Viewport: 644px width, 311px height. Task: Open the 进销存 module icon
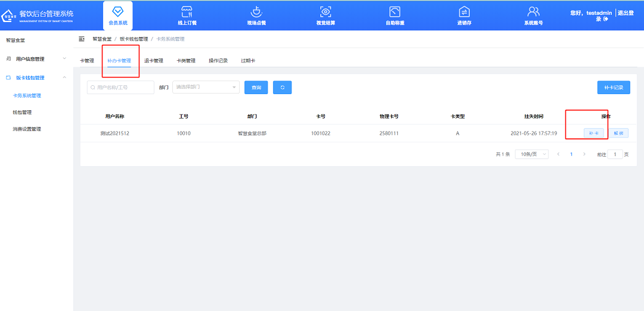(464, 11)
